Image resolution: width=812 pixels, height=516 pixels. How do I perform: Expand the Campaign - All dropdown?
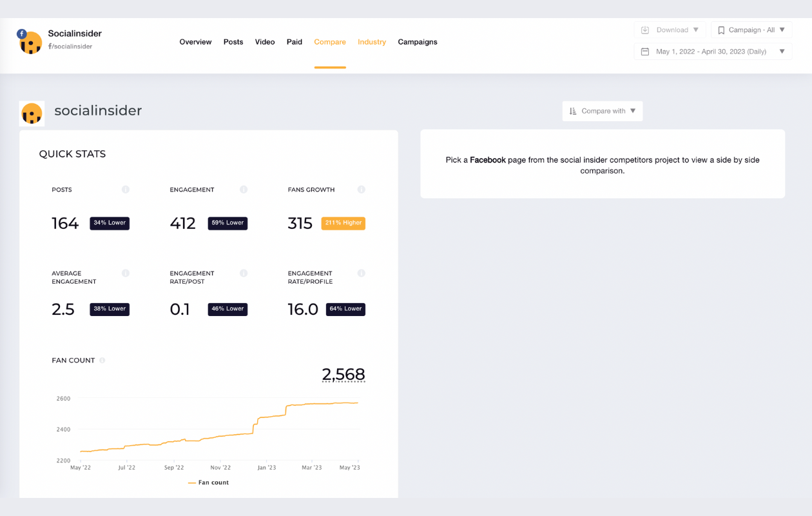751,30
